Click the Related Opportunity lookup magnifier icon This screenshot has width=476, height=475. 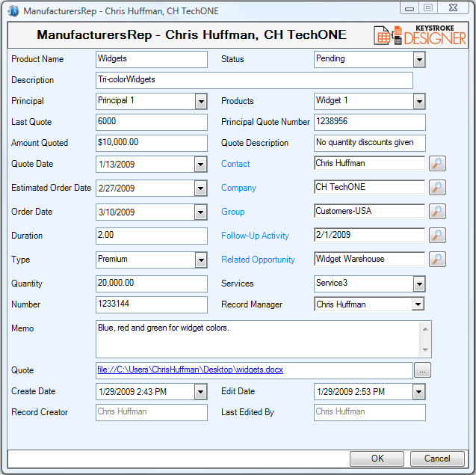(x=437, y=260)
